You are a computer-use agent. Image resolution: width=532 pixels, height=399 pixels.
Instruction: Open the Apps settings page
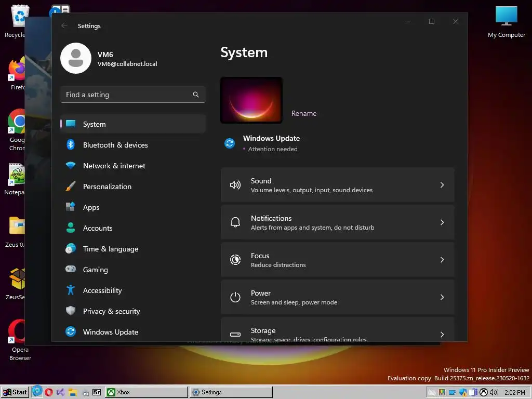pyautogui.click(x=133, y=207)
